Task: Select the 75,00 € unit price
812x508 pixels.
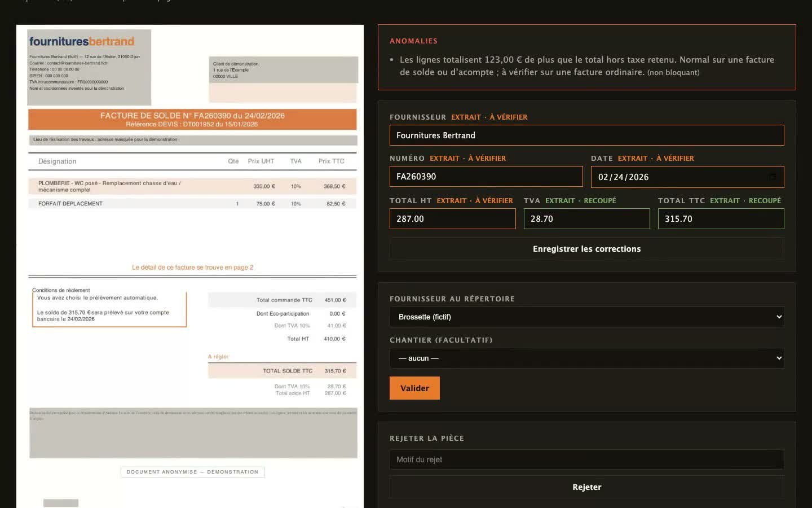Action: click(266, 204)
